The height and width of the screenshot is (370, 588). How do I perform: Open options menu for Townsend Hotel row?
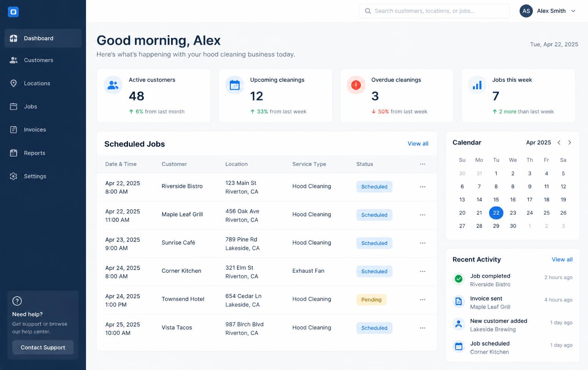(x=423, y=300)
